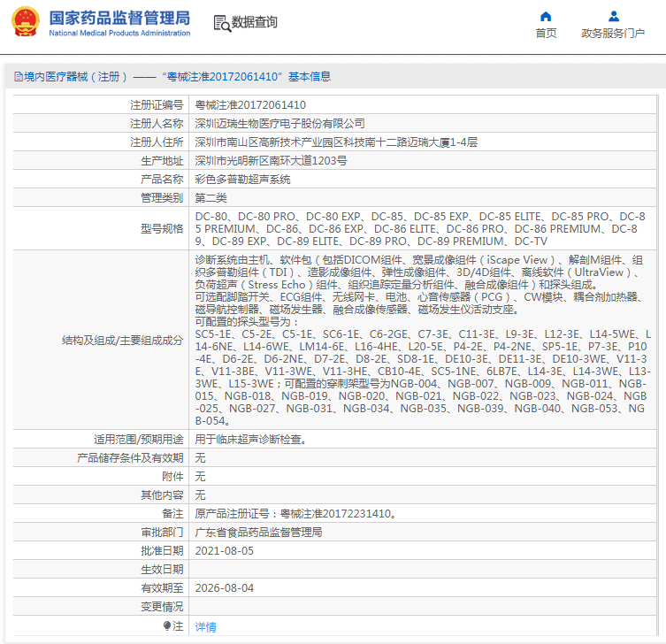Click the 注册人名称 label

click(x=157, y=124)
